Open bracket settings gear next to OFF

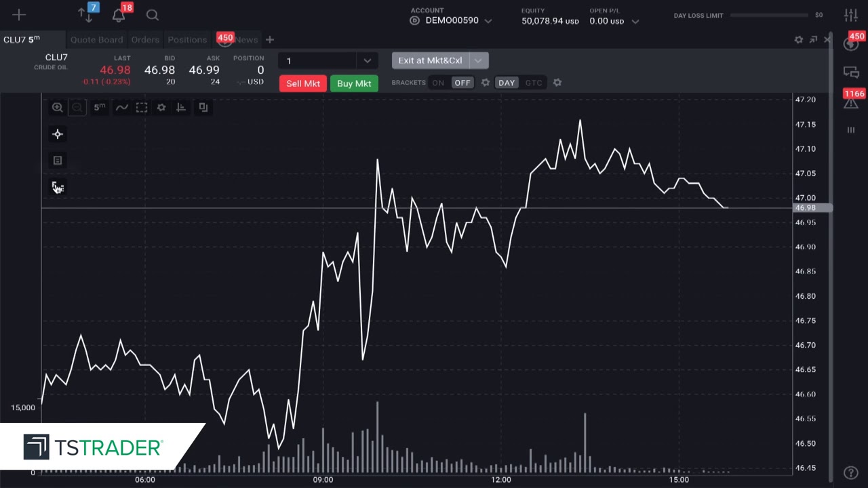pyautogui.click(x=486, y=83)
